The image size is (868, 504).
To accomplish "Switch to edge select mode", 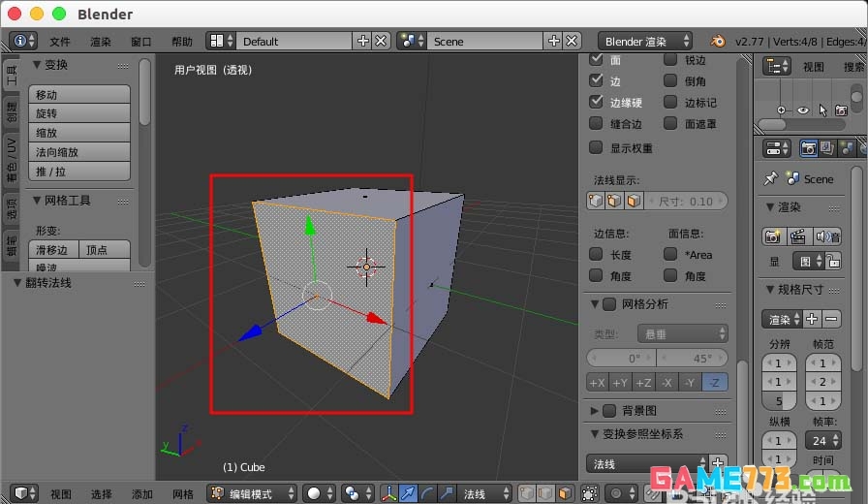I will click(545, 493).
